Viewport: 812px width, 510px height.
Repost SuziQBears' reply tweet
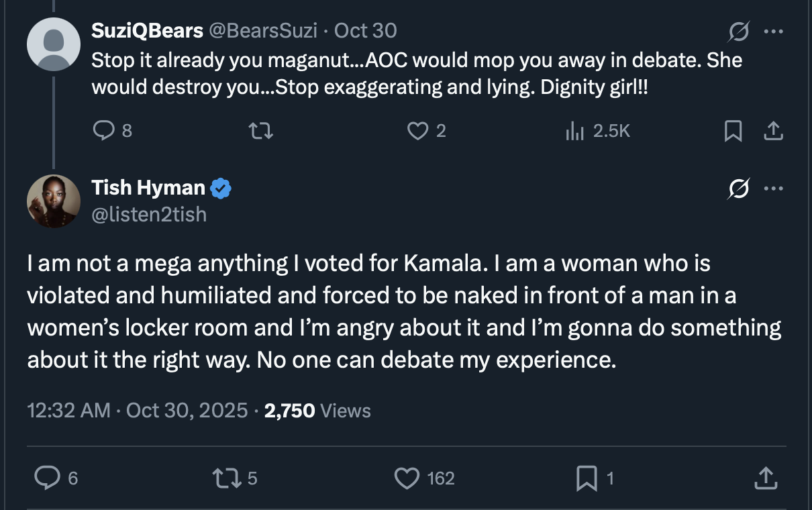tap(260, 131)
